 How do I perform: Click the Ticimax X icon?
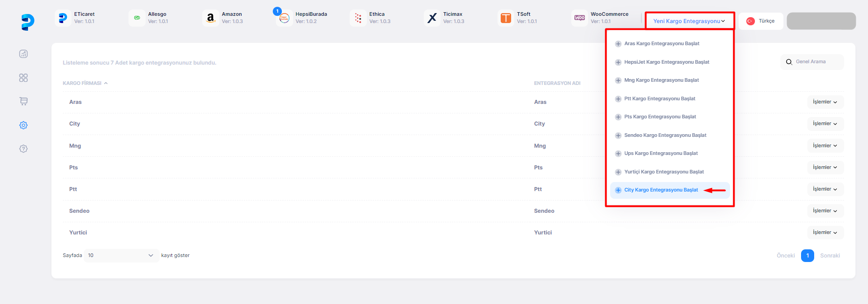432,18
